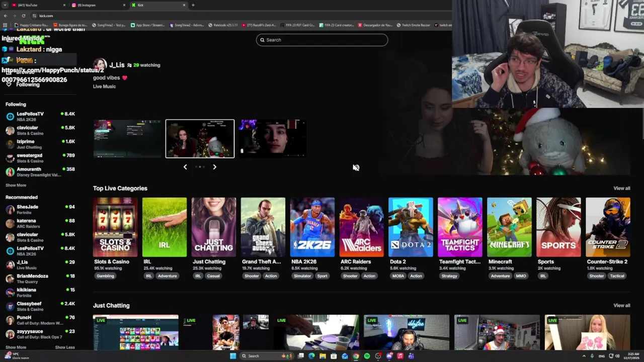644x362 pixels.
Task: Open the kikikiana channel in the Recommended list
Action: pos(40,293)
